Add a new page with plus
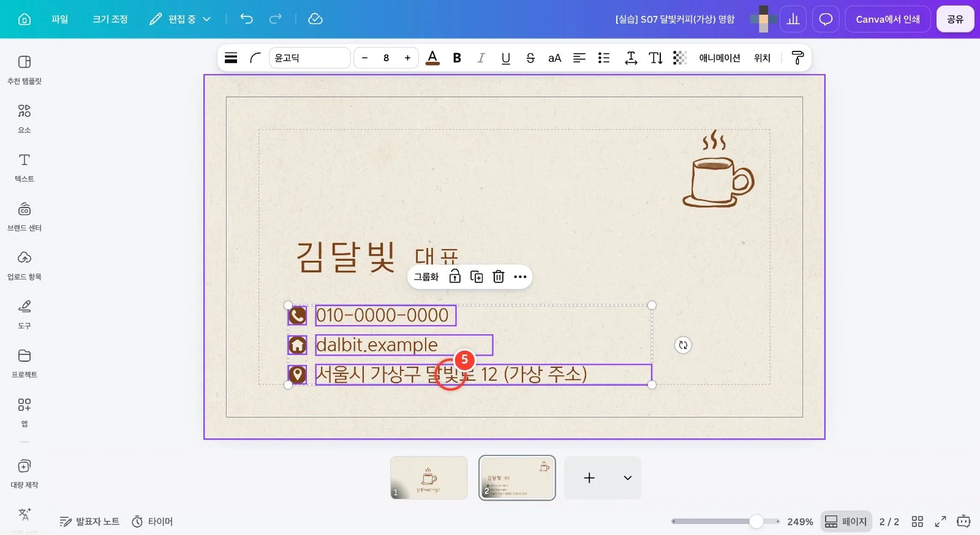Viewport: 980px width, 535px height. point(589,477)
